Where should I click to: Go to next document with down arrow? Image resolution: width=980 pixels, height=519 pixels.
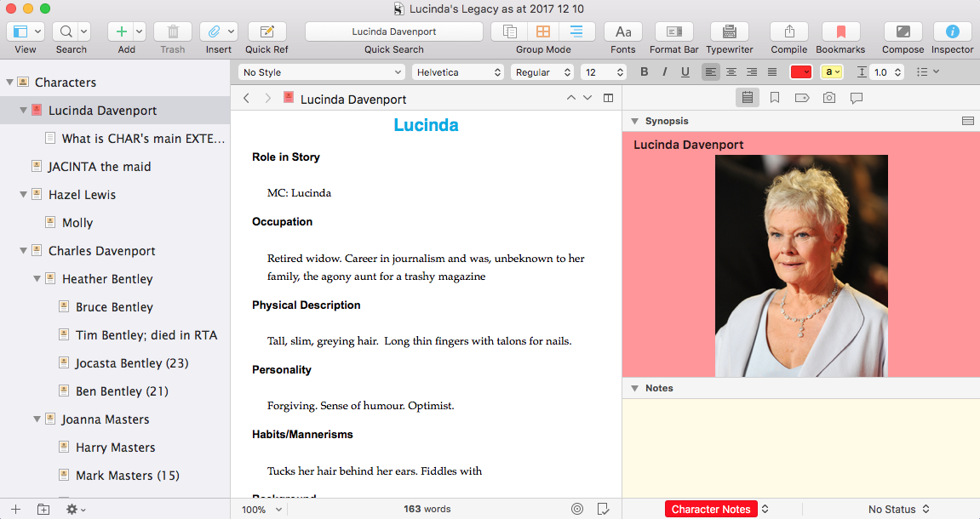pyautogui.click(x=587, y=98)
